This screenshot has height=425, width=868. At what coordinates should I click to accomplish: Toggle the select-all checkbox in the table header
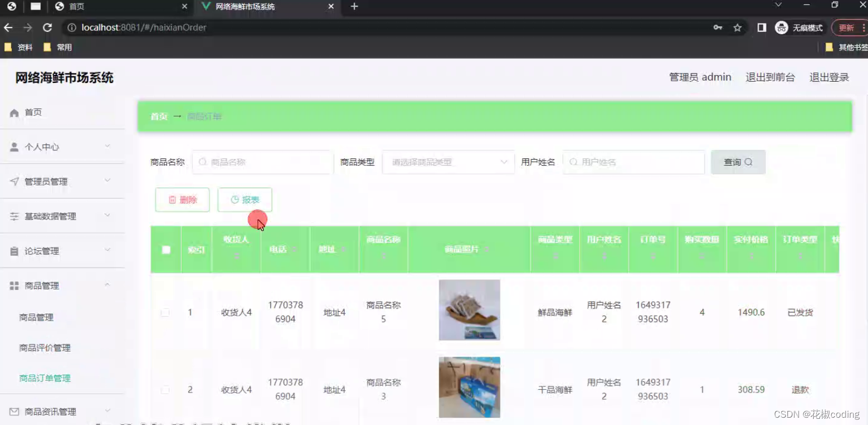tap(166, 250)
